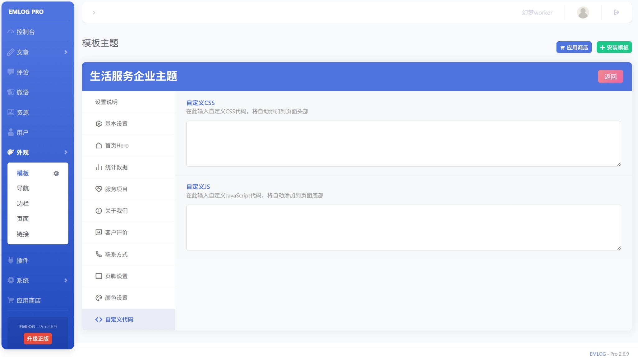The width and height of the screenshot is (638, 364).
Task: Expand breadcrumb chevron in top bar
Action: pos(94,12)
